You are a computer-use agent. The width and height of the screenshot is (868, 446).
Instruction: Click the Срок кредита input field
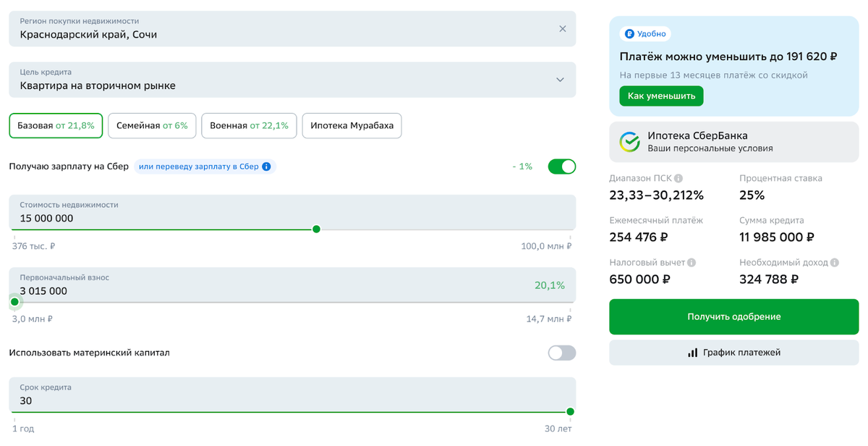292,395
